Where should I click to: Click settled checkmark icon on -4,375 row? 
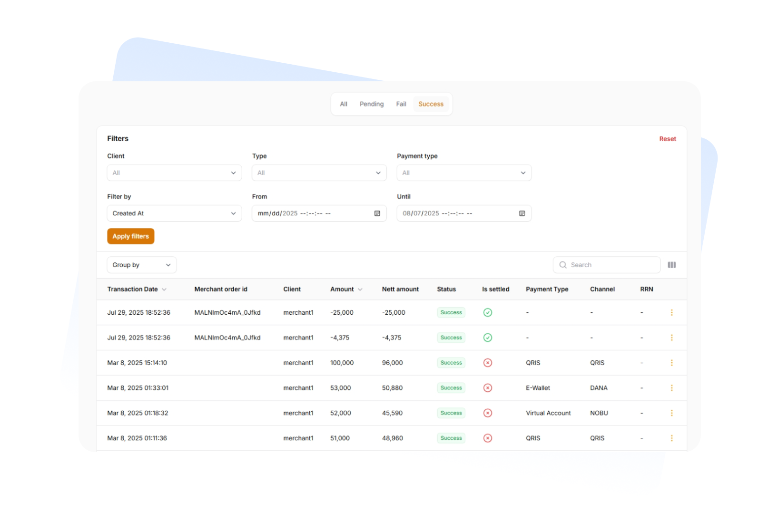487,338
